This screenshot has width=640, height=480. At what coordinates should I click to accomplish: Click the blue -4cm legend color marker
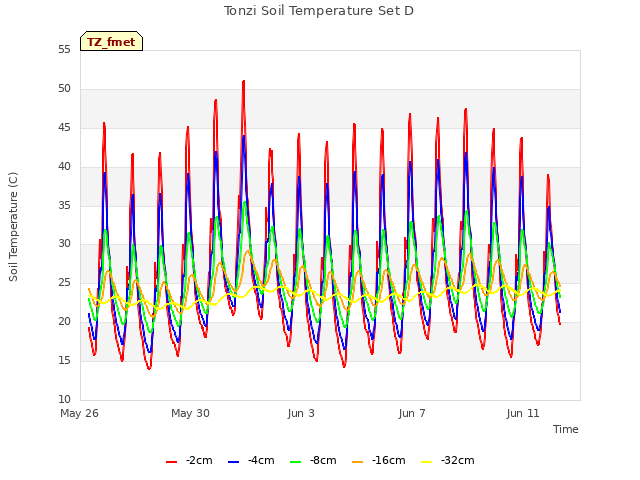(233, 462)
